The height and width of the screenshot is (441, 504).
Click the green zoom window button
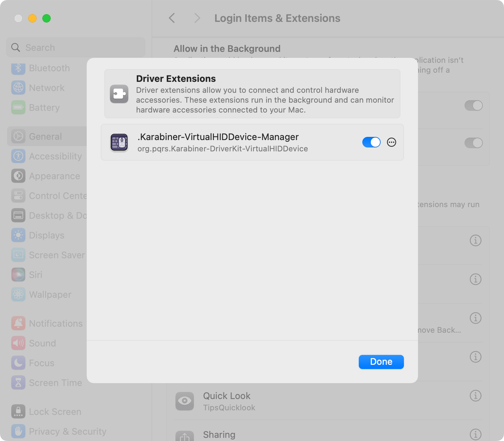[47, 18]
